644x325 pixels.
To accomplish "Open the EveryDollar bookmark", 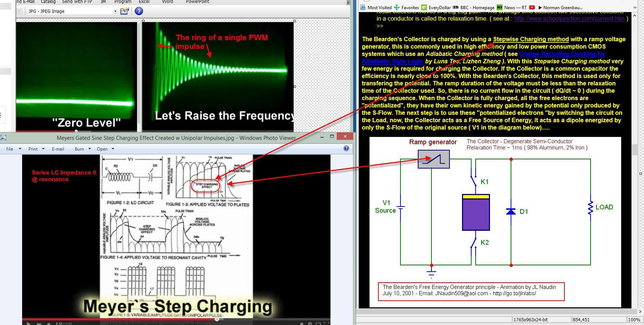I will (436, 7).
